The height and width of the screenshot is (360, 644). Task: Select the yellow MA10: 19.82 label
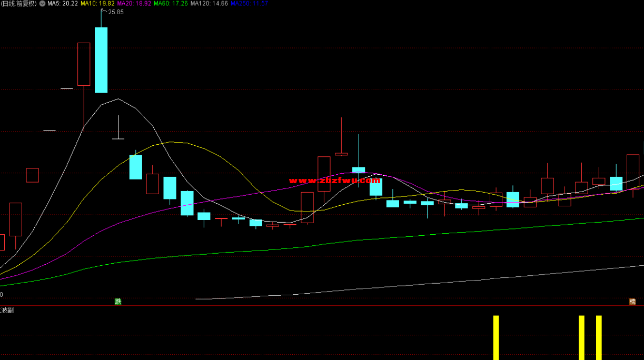[x=97, y=4]
